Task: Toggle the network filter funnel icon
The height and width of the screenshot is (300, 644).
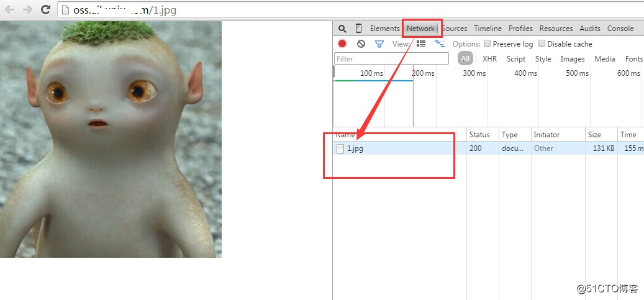Action: [x=379, y=44]
